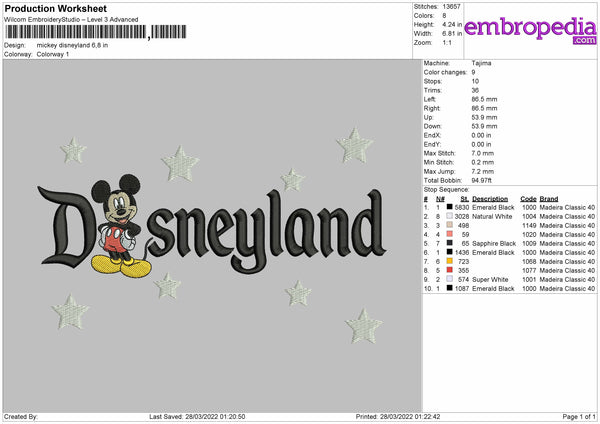Image resolution: width=600 pixels, height=424 pixels.
Task: Click the Sapphire Black description
Action: (494, 243)
